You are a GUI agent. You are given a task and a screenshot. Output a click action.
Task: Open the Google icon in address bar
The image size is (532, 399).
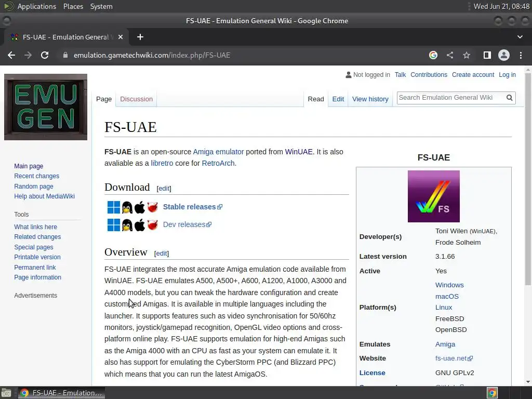433,55
